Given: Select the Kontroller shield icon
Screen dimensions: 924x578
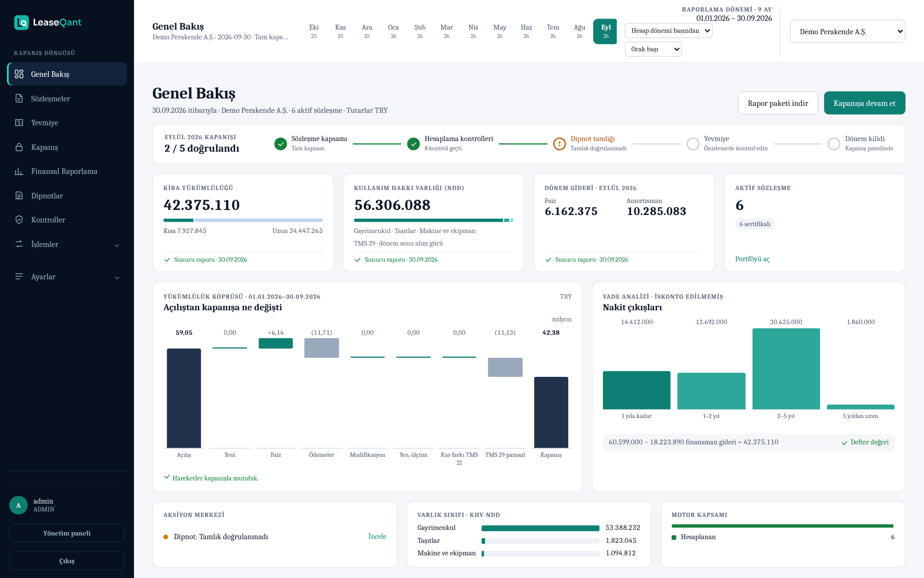Looking at the screenshot, I should [19, 220].
